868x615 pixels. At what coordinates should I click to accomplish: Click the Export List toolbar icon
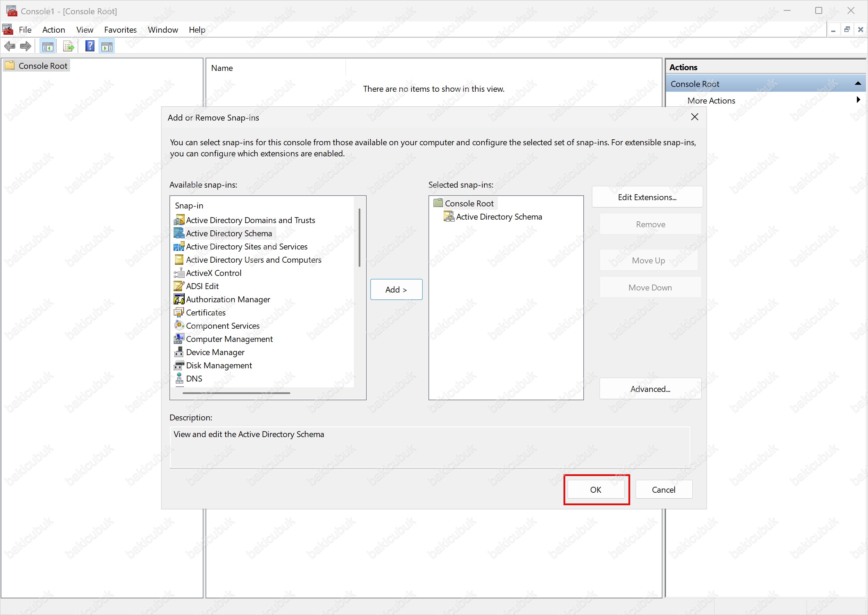68,47
